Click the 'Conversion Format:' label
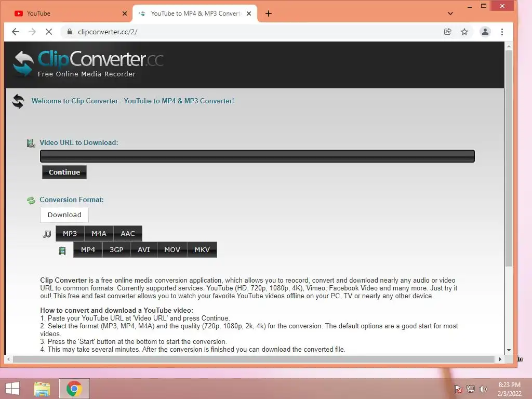 [x=72, y=199]
